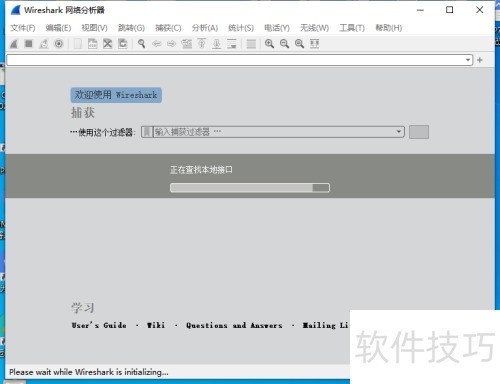
Task: Click the gray button right of capture filter
Action: coord(419,132)
